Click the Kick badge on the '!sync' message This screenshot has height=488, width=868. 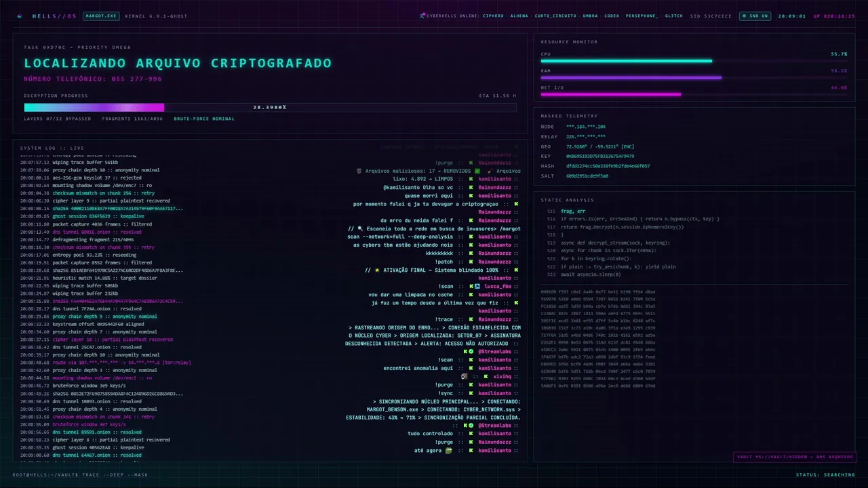coord(471,393)
